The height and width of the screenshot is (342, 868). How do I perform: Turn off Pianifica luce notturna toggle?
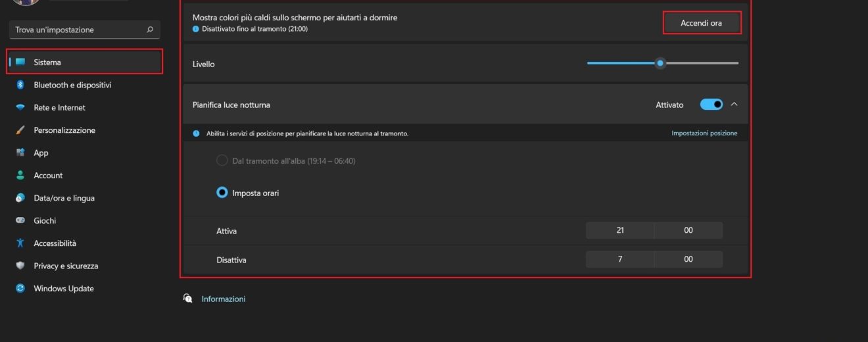point(711,105)
